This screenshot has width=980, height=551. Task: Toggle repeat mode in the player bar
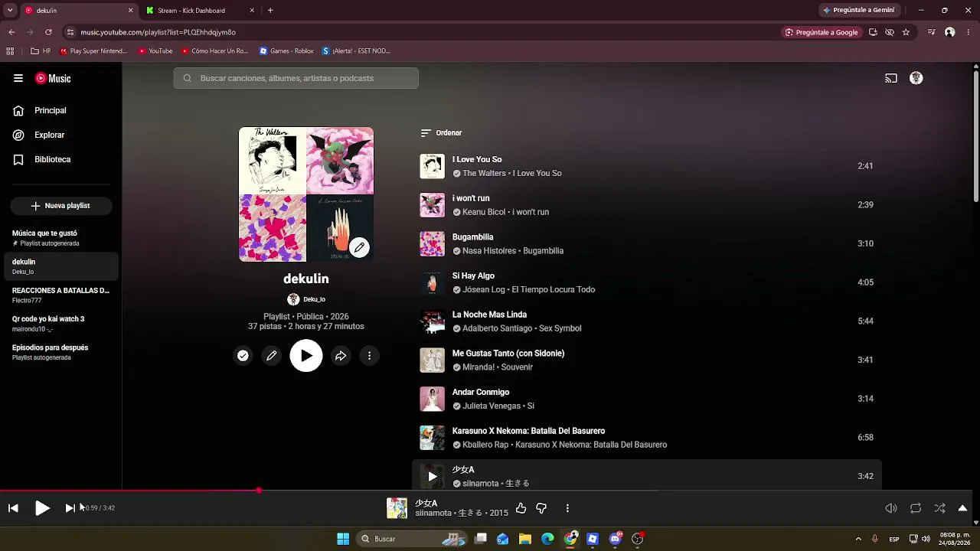(x=916, y=508)
